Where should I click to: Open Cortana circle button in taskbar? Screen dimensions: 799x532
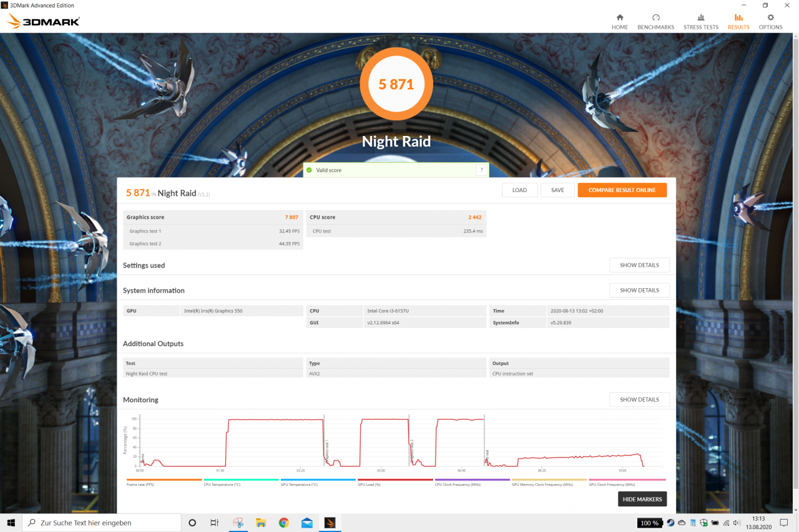pos(192,523)
